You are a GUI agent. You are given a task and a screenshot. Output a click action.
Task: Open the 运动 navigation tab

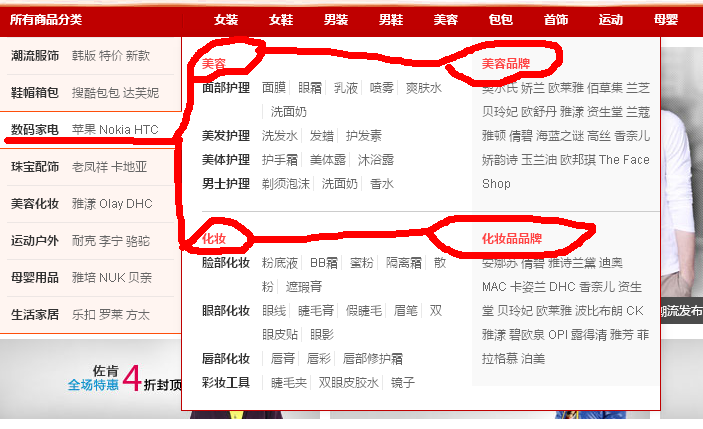611,20
